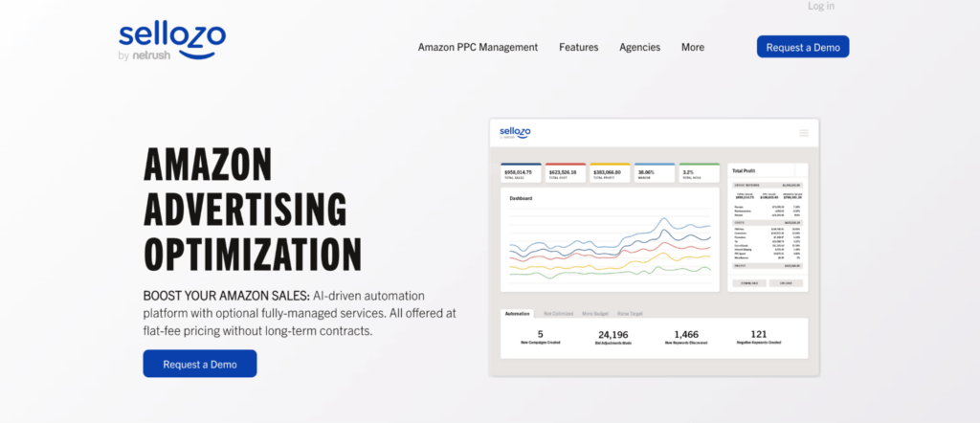Click the Dashboard chart title

pyautogui.click(x=521, y=198)
